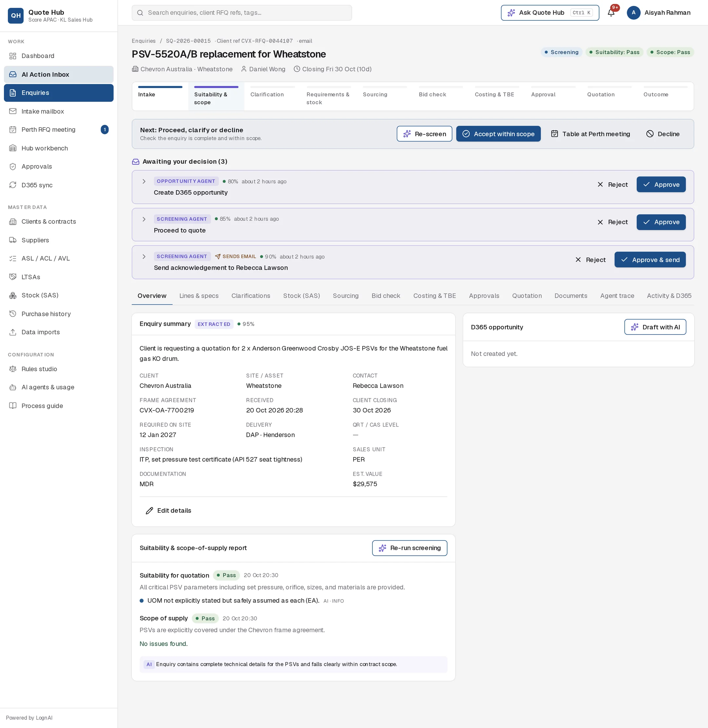Decline the enquiry

(663, 134)
